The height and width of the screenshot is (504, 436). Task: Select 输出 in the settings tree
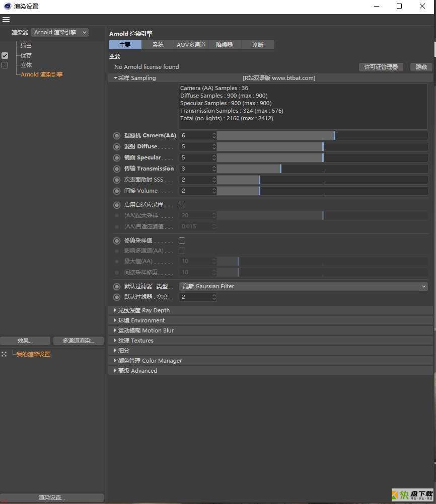26,46
